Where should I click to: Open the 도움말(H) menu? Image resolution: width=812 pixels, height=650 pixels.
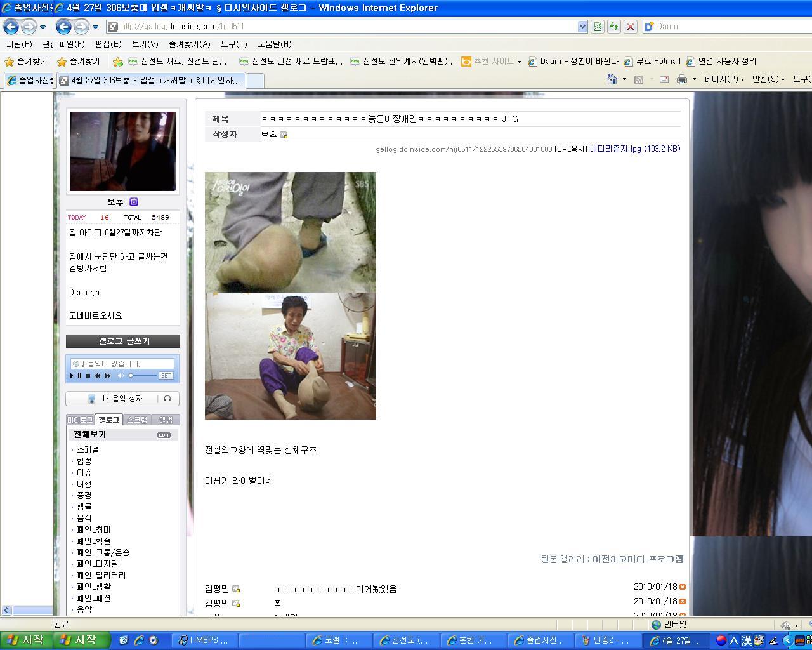pyautogui.click(x=274, y=44)
